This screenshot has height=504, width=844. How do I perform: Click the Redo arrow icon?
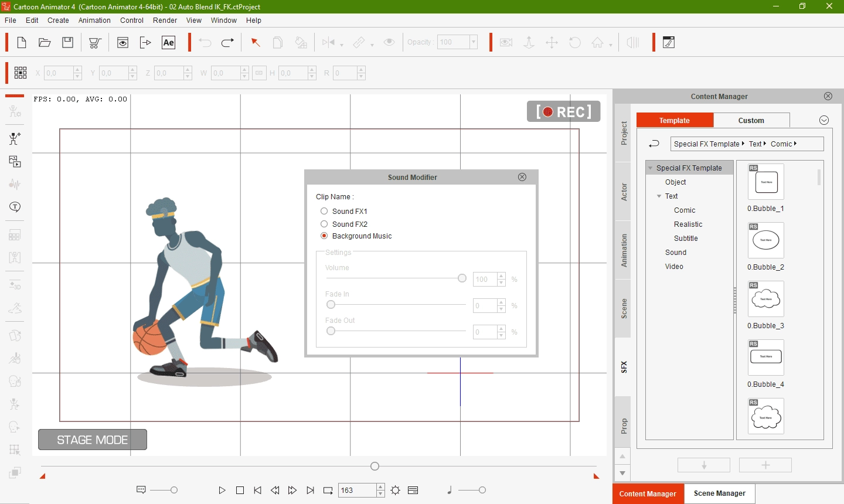click(x=228, y=42)
